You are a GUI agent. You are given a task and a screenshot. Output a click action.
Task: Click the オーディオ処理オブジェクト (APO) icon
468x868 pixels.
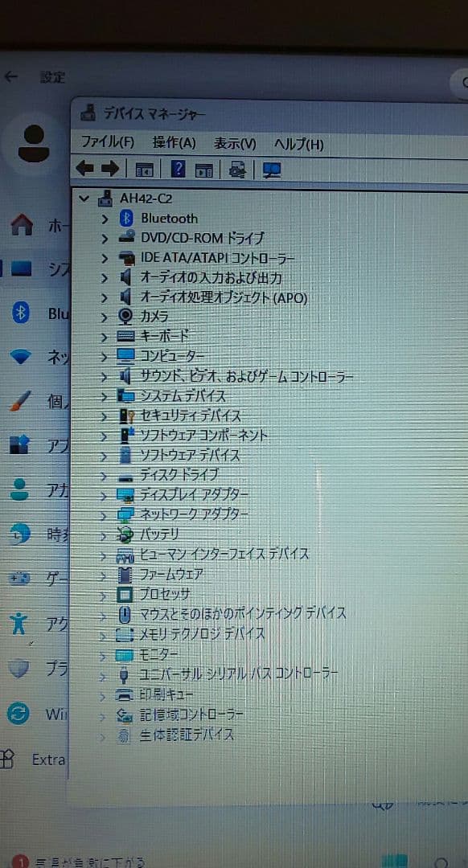[x=125, y=297]
